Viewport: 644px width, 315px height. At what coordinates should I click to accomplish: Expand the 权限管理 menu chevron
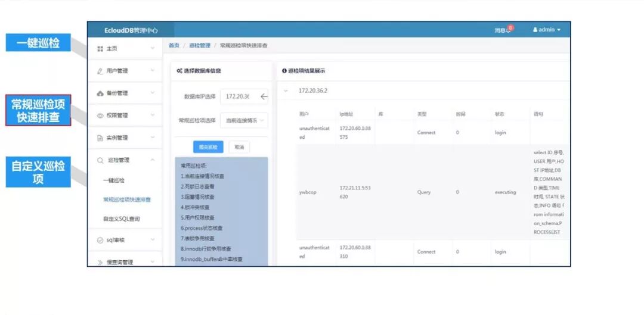pyautogui.click(x=153, y=116)
